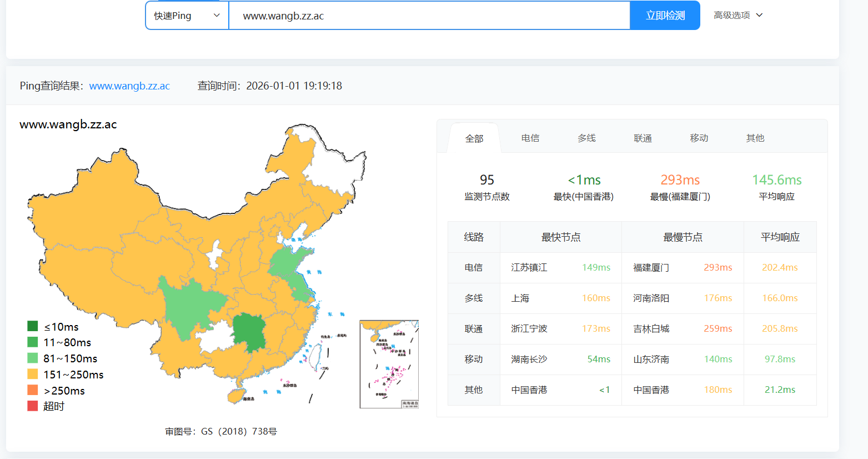Click the domain input field
The image size is (868, 459).
coord(429,16)
